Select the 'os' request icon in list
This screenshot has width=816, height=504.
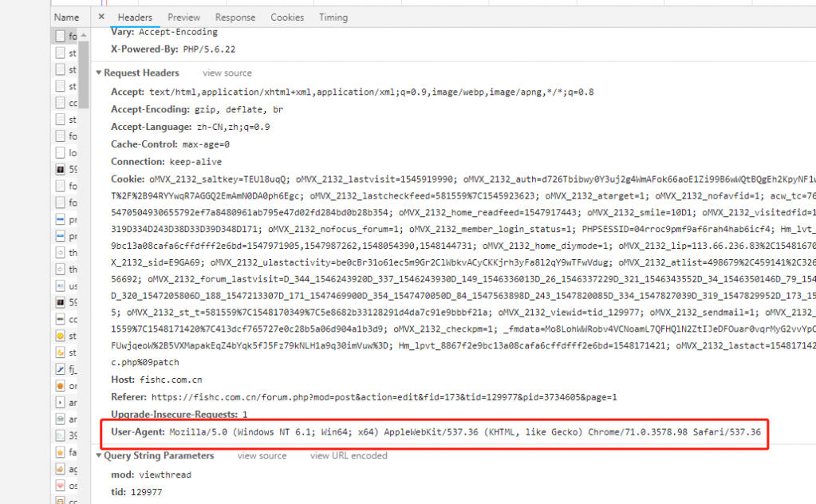pyautogui.click(x=67, y=486)
